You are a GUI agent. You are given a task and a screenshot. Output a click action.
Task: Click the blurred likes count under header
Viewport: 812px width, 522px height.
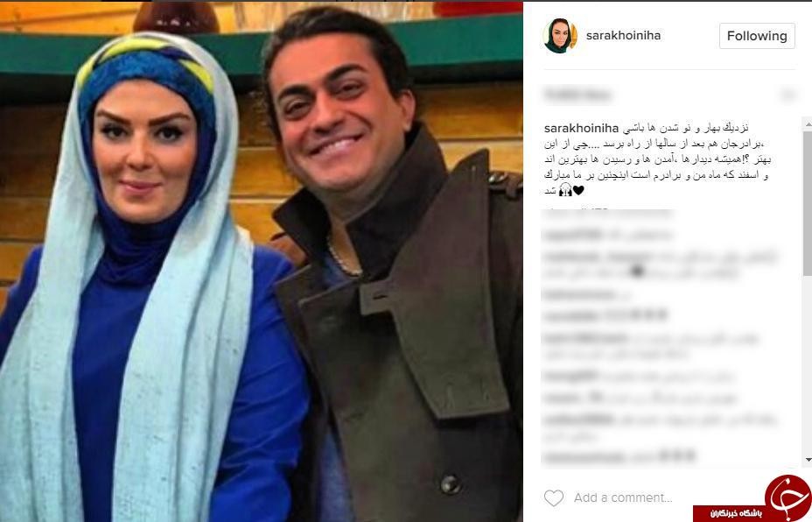(577, 95)
